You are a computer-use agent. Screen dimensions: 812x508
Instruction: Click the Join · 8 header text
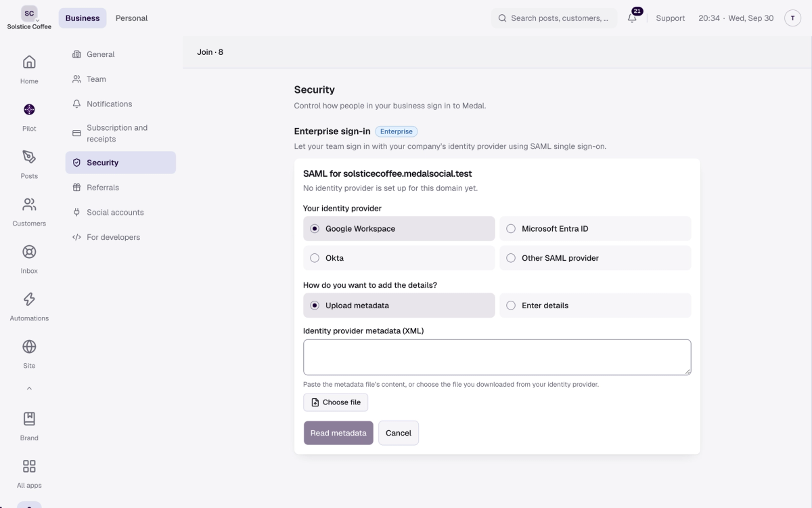tap(210, 52)
